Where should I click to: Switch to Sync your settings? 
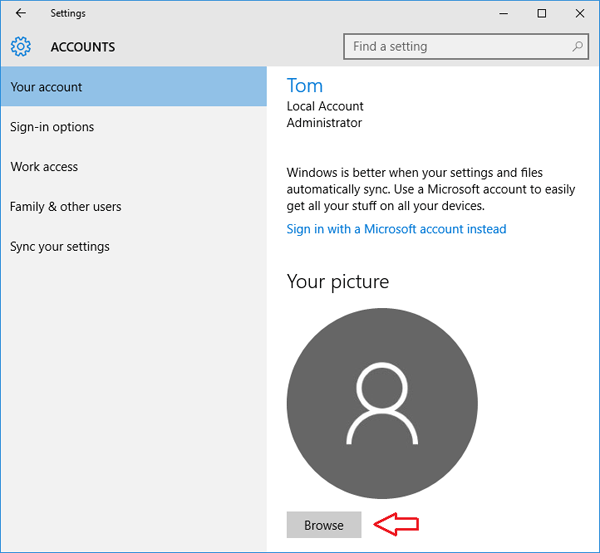60,247
